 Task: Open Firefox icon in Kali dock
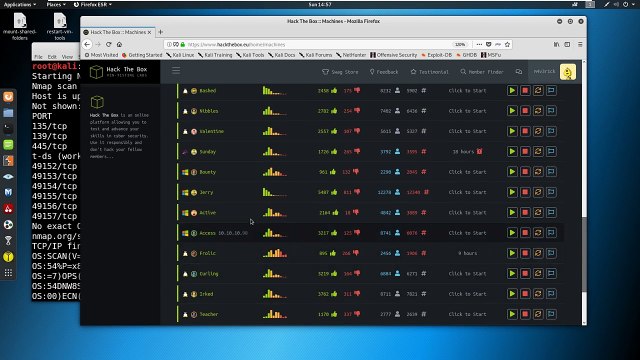coord(8,97)
